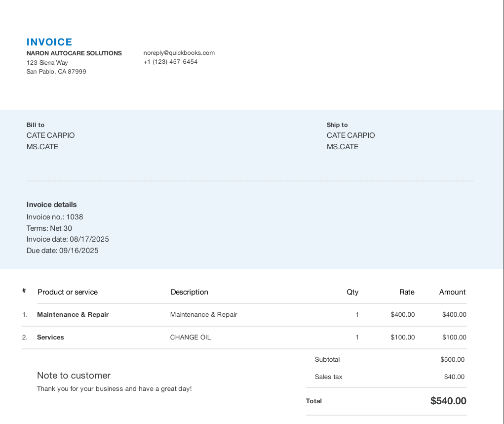Image resolution: width=504 pixels, height=424 pixels.
Task: Click the Note to customer heading
Action: tap(74, 376)
